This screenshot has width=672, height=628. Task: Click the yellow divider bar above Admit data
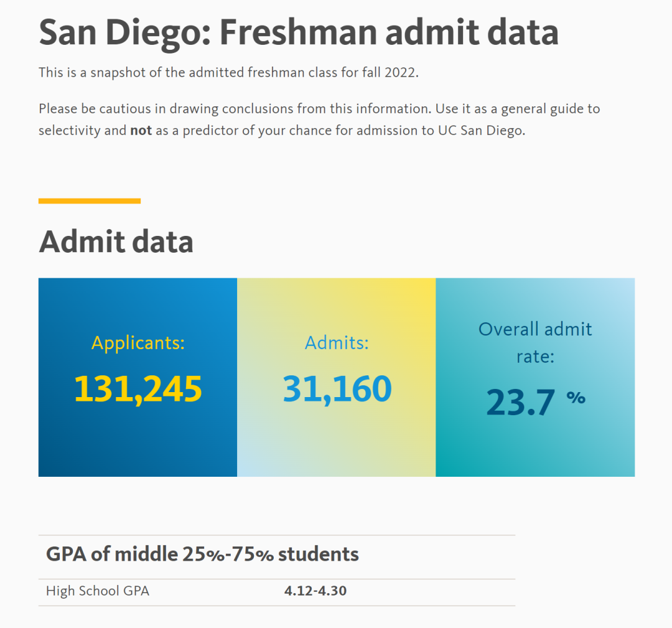click(90, 201)
